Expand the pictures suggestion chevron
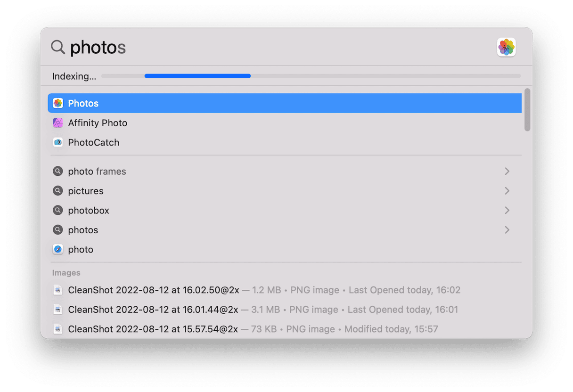The width and height of the screenshot is (573, 392). [507, 191]
